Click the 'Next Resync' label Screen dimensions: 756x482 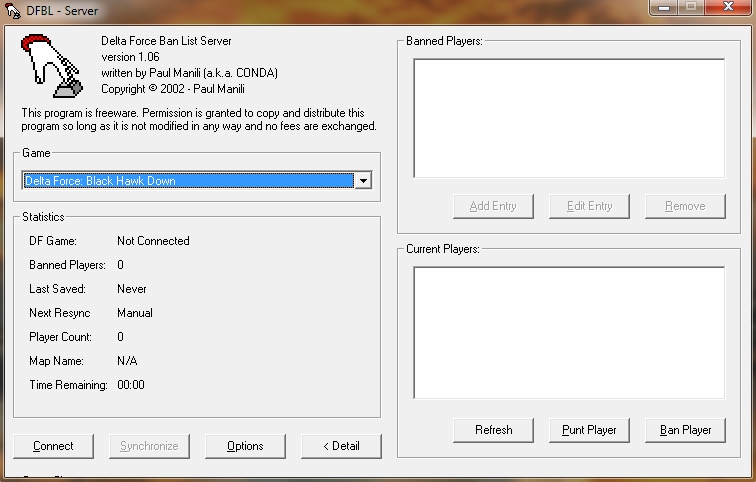[60, 313]
